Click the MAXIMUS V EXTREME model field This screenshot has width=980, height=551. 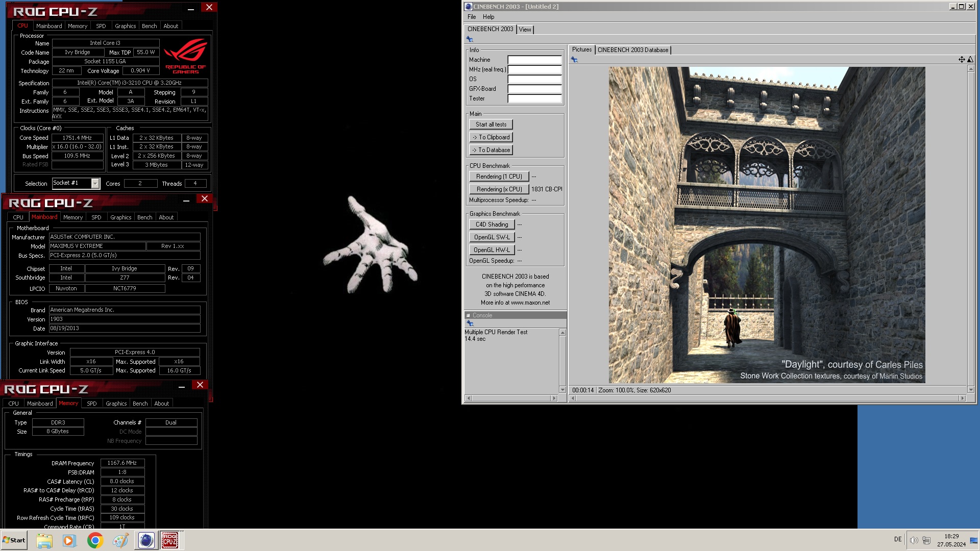pos(97,246)
